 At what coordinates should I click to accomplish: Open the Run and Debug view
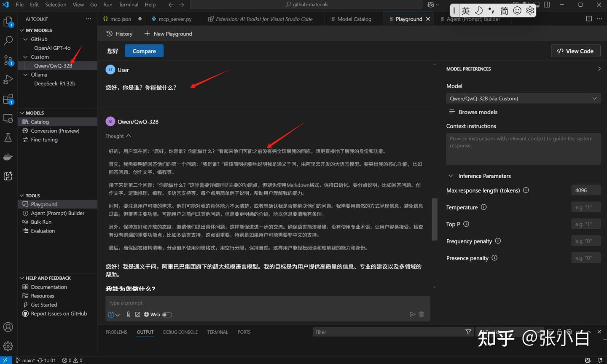(8, 80)
